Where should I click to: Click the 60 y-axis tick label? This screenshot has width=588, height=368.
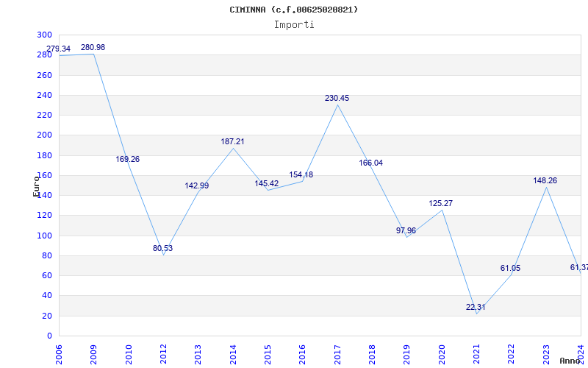(47, 275)
